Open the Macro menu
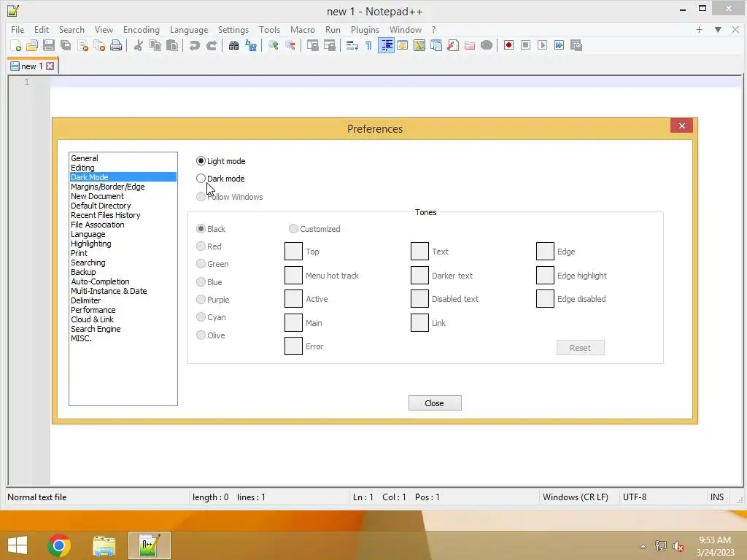The image size is (747, 560). 303,29
